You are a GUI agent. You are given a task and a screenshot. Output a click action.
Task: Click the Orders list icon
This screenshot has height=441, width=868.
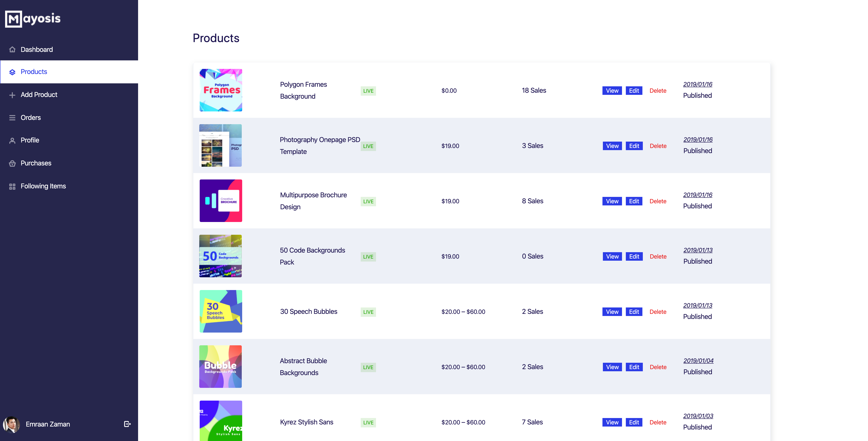click(x=13, y=118)
